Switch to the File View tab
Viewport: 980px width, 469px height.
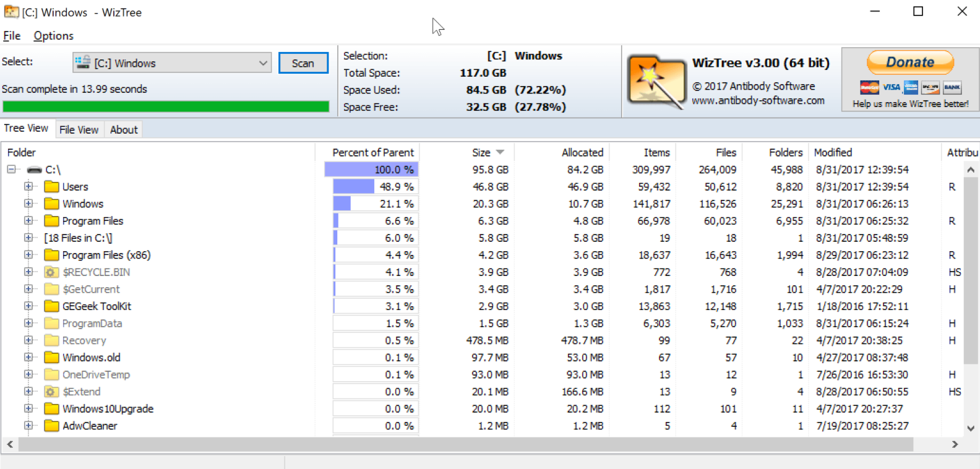coord(79,129)
